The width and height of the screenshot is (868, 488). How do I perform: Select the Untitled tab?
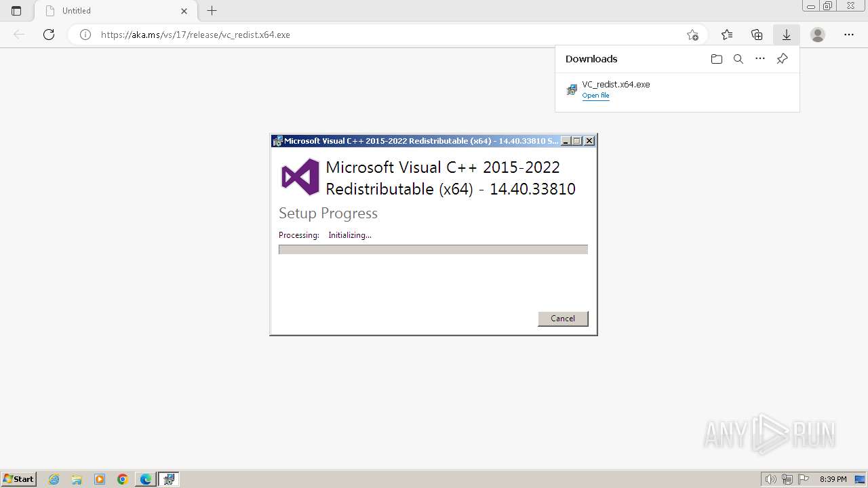point(115,11)
